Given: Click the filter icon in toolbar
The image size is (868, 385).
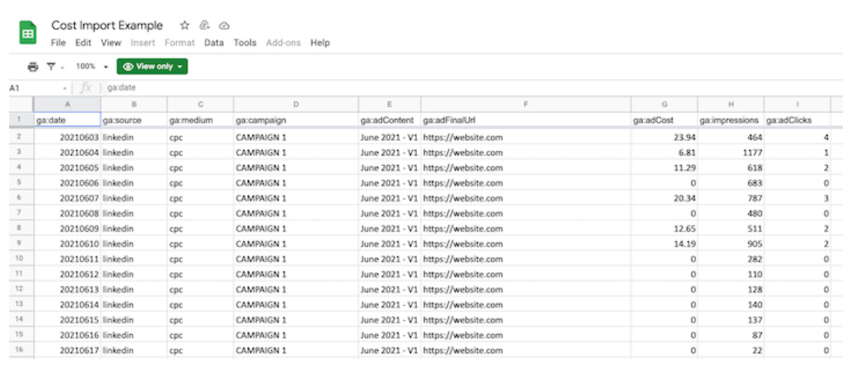Looking at the screenshot, I should [50, 67].
